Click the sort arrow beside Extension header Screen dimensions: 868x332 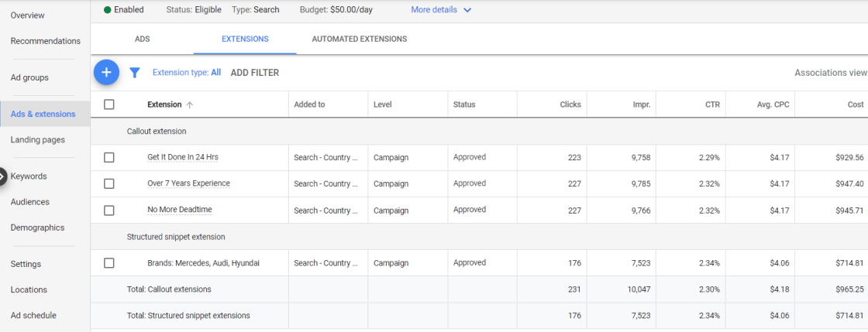pyautogui.click(x=190, y=105)
